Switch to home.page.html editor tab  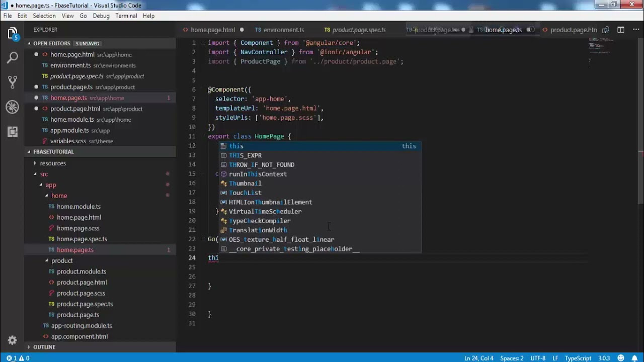(212, 30)
